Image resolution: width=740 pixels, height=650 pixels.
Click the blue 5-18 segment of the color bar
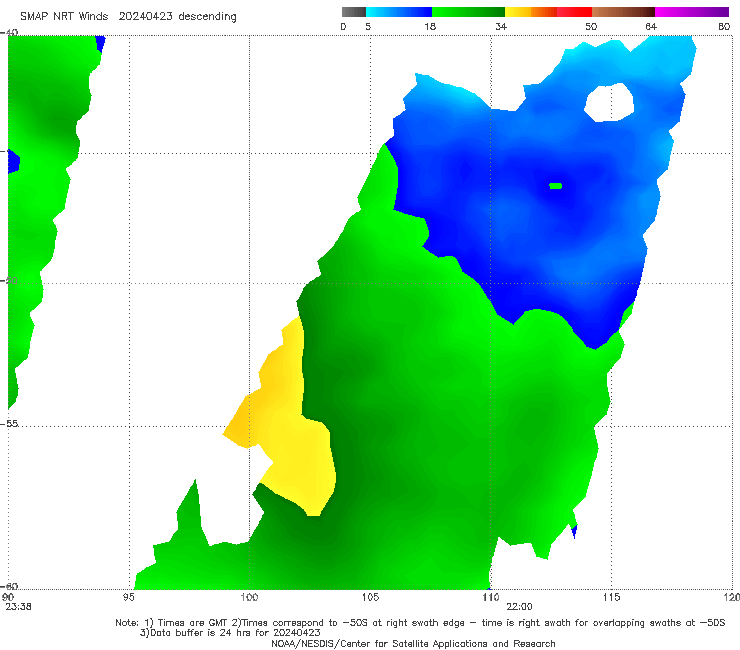click(399, 12)
